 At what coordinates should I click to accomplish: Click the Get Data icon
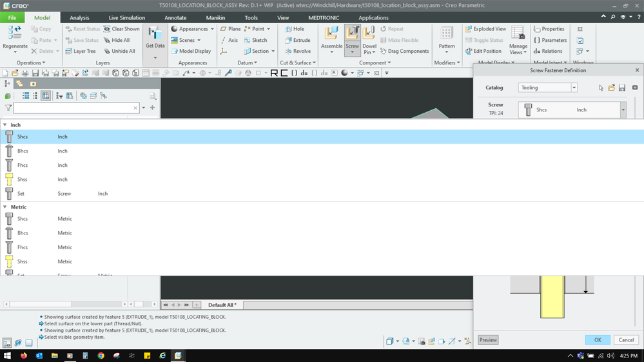[155, 33]
